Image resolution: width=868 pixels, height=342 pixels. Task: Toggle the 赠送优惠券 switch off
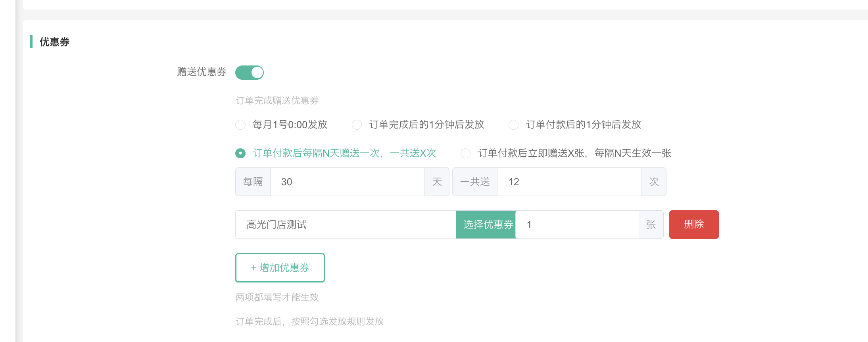point(249,73)
